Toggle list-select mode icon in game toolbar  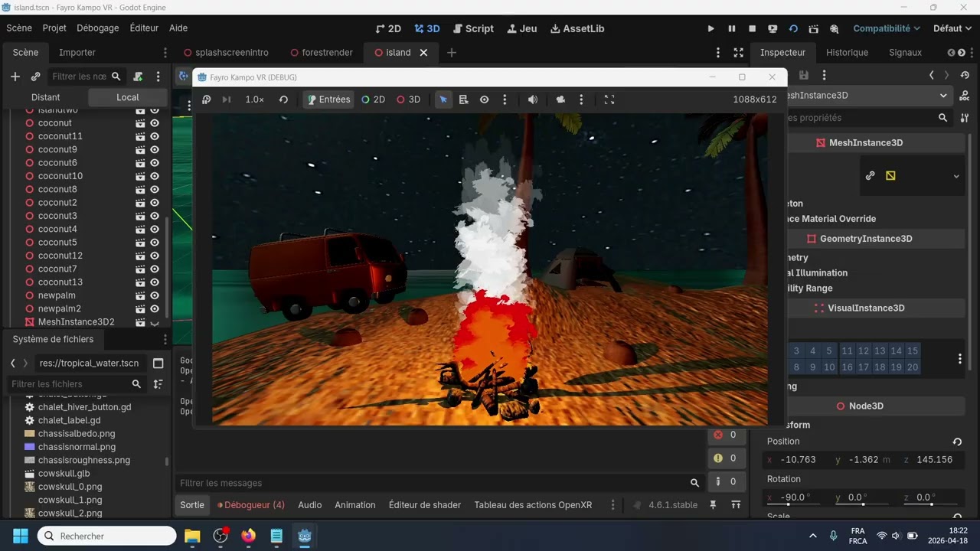coord(464,99)
